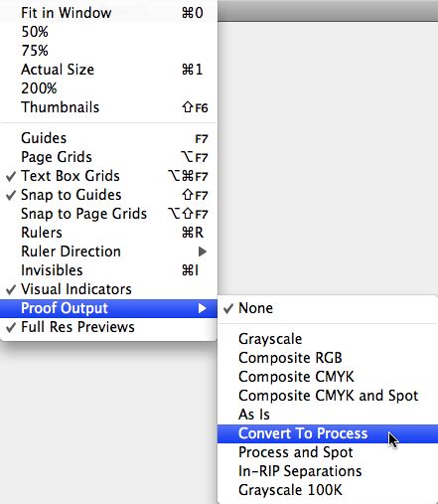Screen dimensions: 438x504
Task: Set zoom to 200%
Action: pos(108,88)
